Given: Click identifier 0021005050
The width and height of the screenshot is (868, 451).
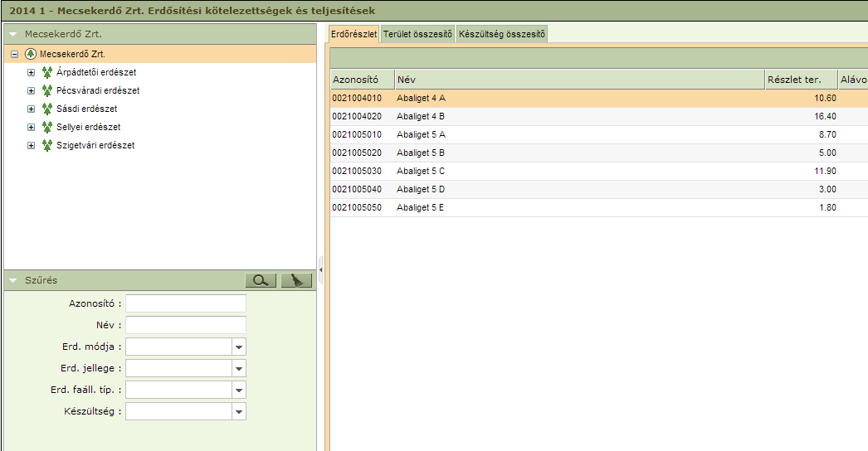Looking at the screenshot, I should 357,207.
